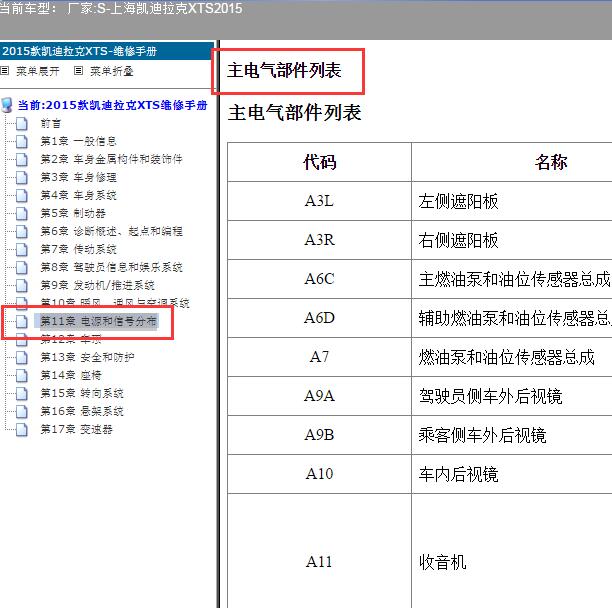Screen dimensions: 612x608
Task: Click the A7 row's 燃油泵和油位传感器总成 name cell
Action: [512, 357]
